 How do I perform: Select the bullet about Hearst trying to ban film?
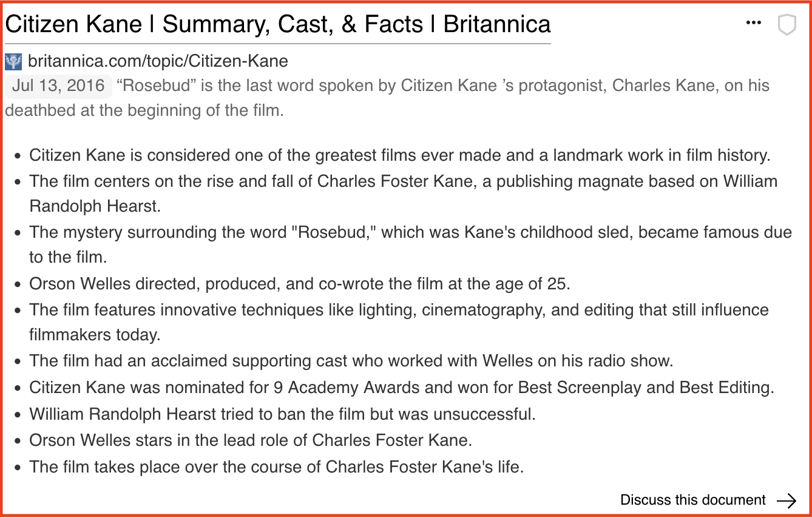click(x=283, y=415)
